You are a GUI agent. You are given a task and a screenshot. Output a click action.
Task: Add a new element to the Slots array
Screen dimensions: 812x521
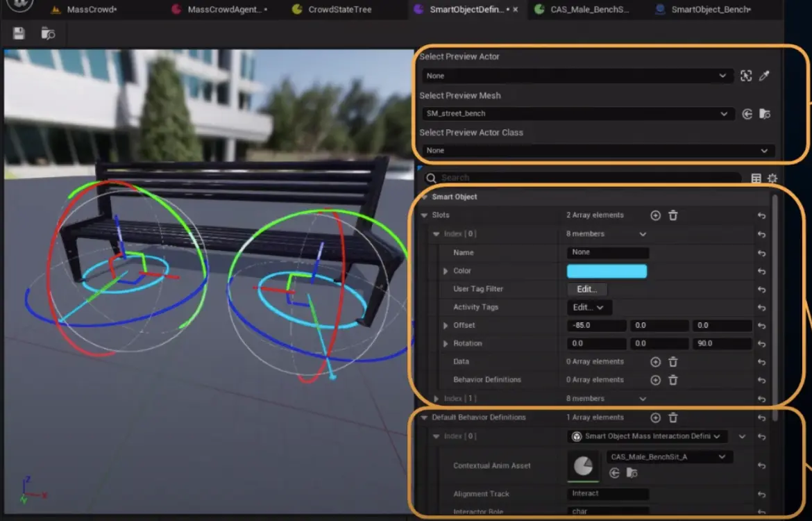pyautogui.click(x=655, y=215)
